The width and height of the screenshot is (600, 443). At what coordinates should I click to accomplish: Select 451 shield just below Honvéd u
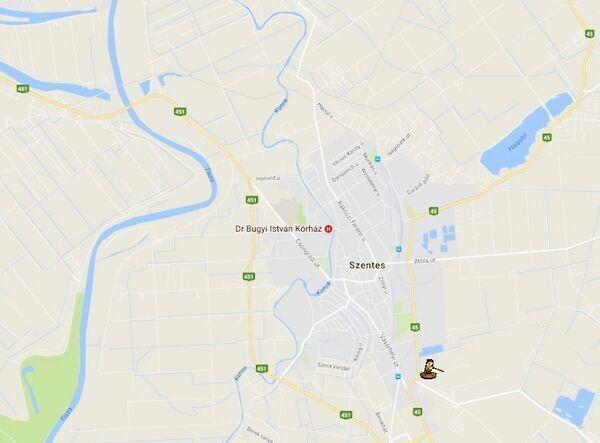tap(252, 200)
